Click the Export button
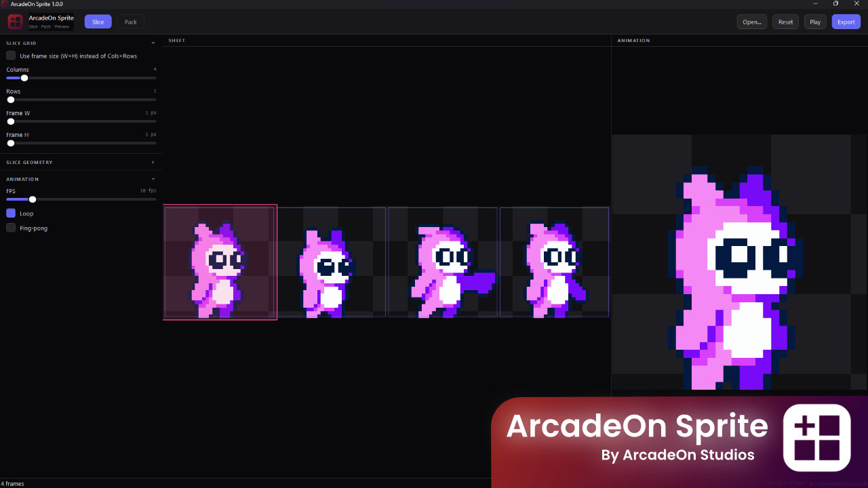 pyautogui.click(x=846, y=22)
